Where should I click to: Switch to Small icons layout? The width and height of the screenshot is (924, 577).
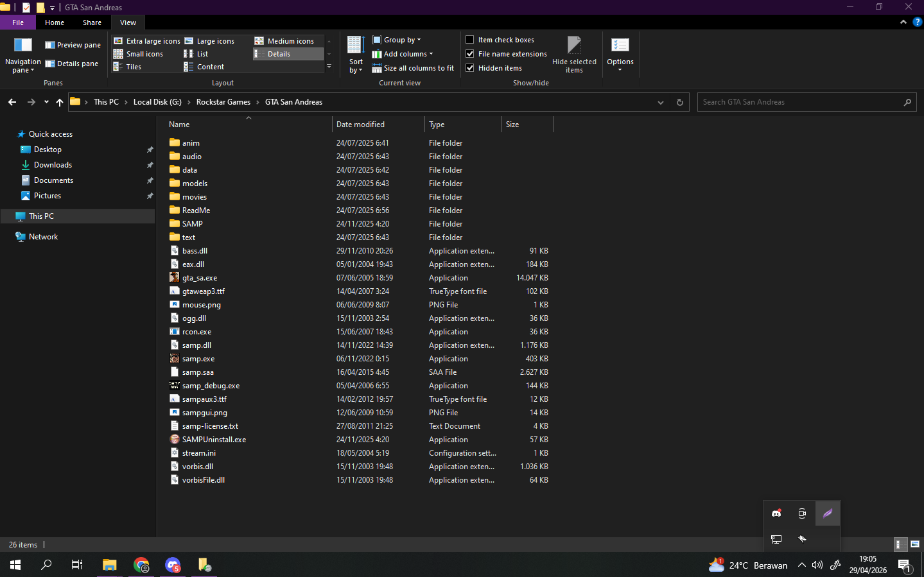click(139, 54)
